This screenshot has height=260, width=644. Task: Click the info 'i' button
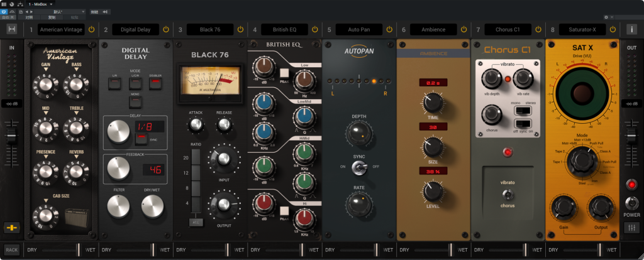point(631,30)
